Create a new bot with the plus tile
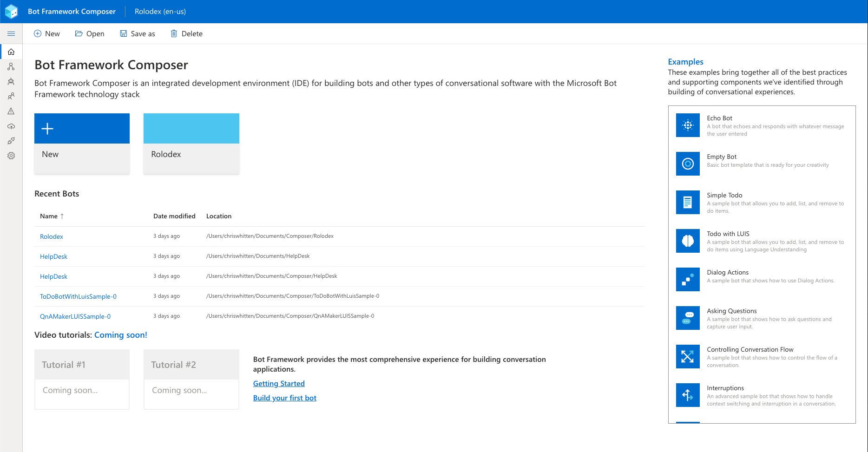 click(x=82, y=144)
